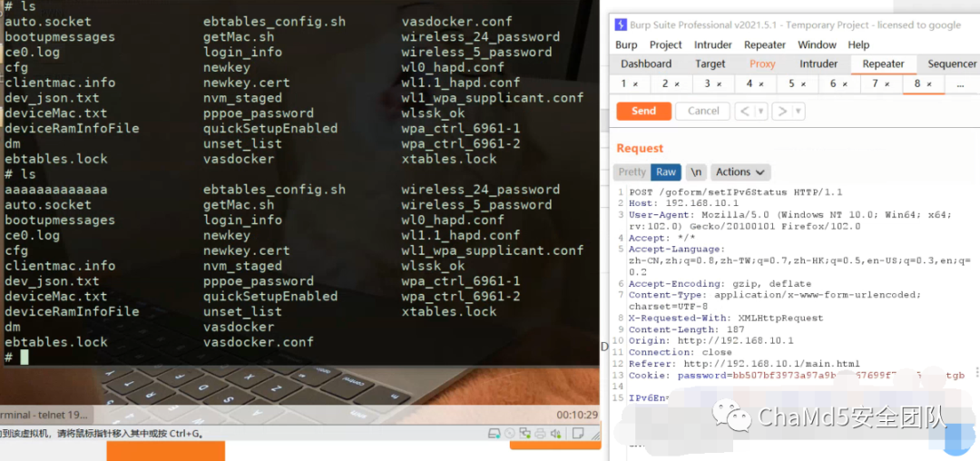This screenshot has height=461, width=980.
Task: Click the terminal prompt with green cursor
Action: click(17, 358)
